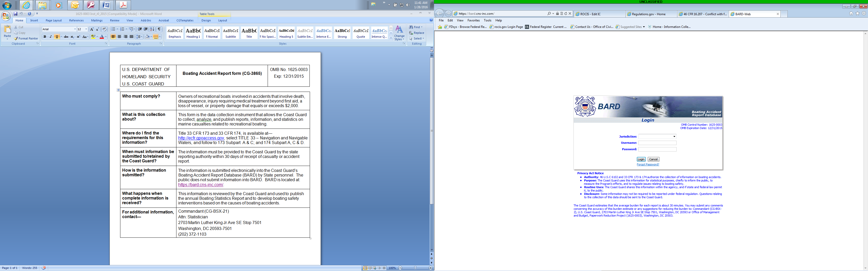Toggle Show/Hide paragraph marks
Image resolution: width=868 pixels, height=271 pixels.
pyautogui.click(x=159, y=29)
